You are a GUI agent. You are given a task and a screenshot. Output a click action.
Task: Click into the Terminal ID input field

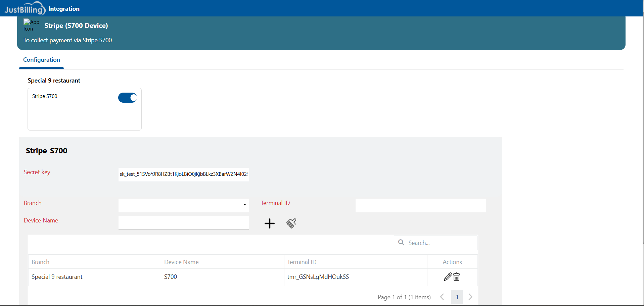pos(420,205)
